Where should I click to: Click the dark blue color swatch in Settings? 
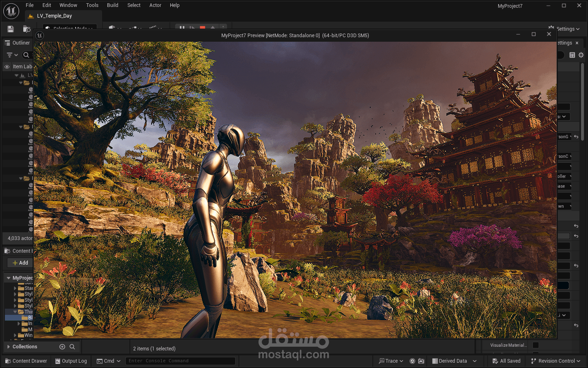click(563, 285)
